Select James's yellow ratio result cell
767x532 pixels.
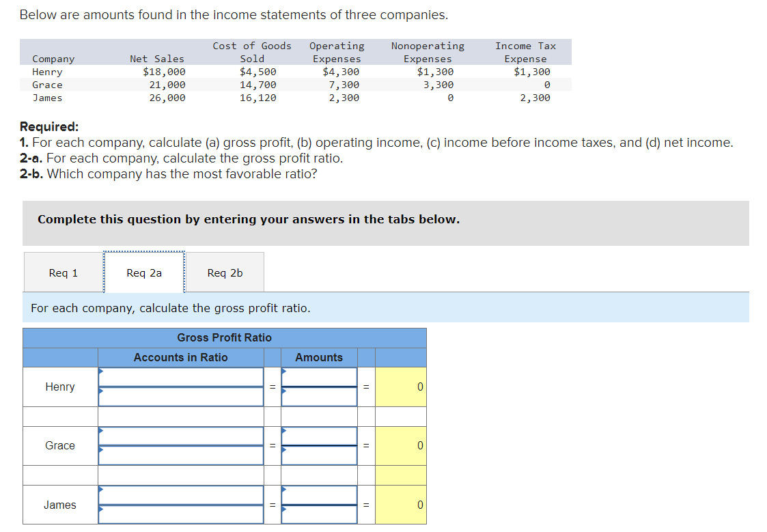tap(401, 505)
